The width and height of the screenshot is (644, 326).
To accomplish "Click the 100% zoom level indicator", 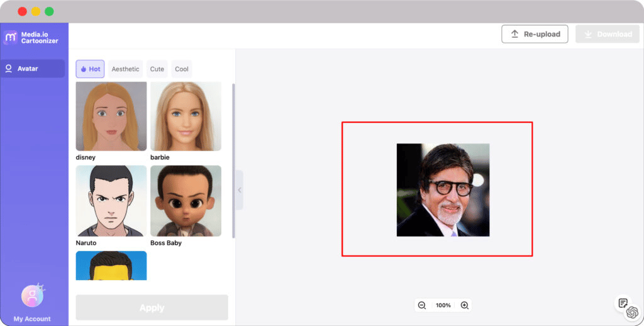I will (443, 305).
